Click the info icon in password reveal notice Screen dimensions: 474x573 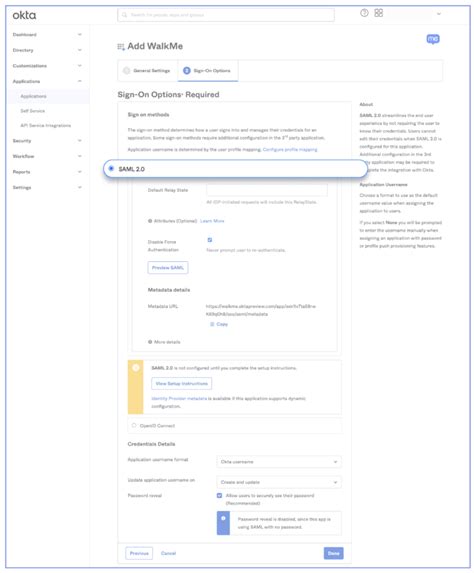[223, 518]
